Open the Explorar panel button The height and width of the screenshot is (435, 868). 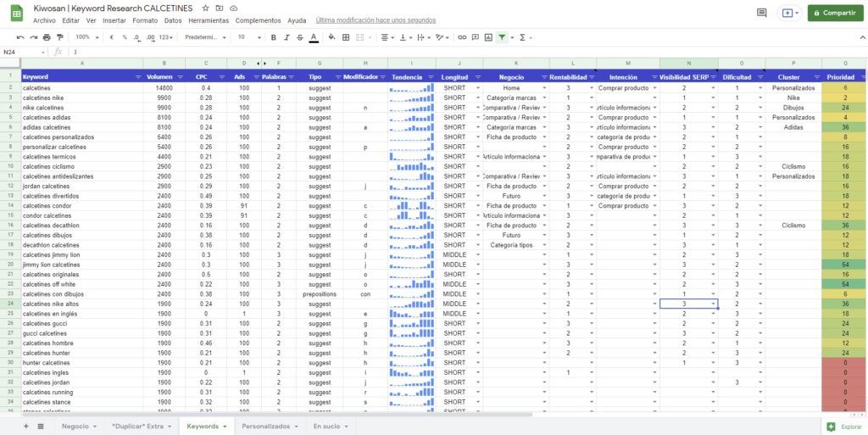(x=843, y=427)
